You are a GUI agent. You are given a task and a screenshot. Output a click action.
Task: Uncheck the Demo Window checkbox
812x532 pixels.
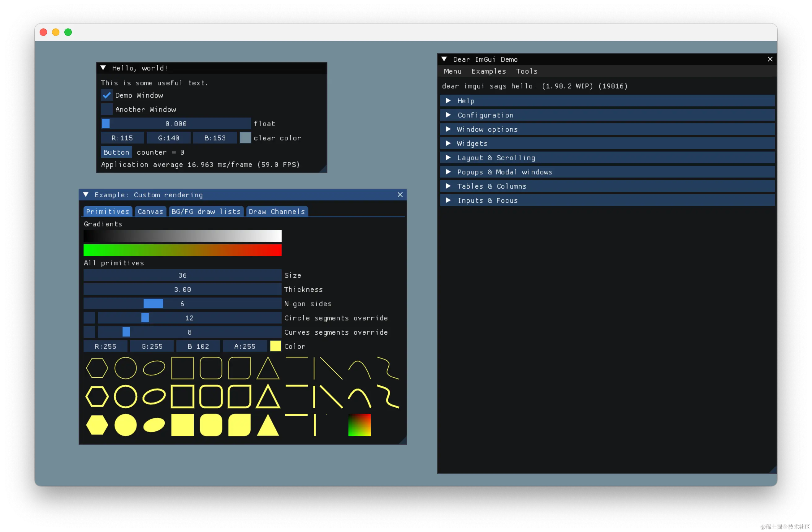pyautogui.click(x=107, y=95)
